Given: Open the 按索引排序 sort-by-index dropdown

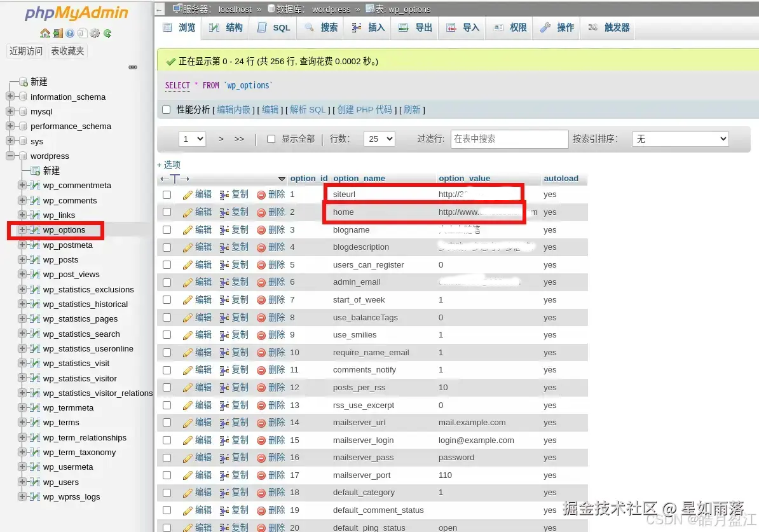Looking at the screenshot, I should 680,139.
